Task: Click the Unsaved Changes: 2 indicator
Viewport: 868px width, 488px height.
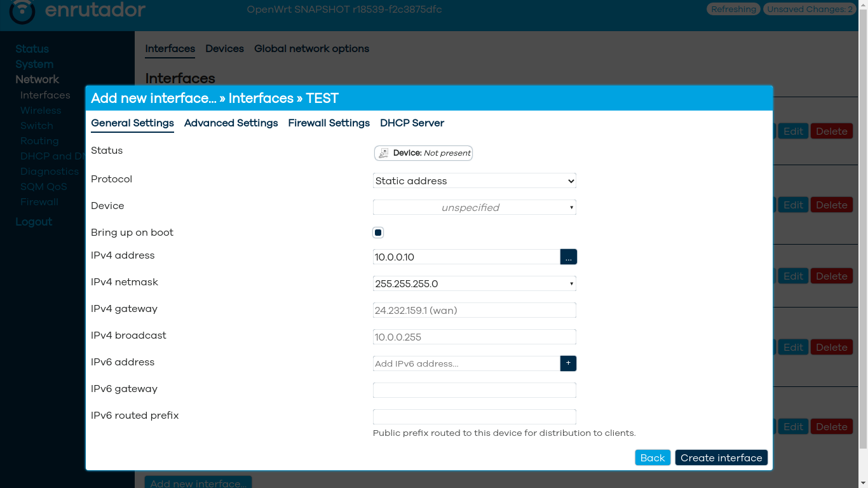Action: click(x=810, y=10)
